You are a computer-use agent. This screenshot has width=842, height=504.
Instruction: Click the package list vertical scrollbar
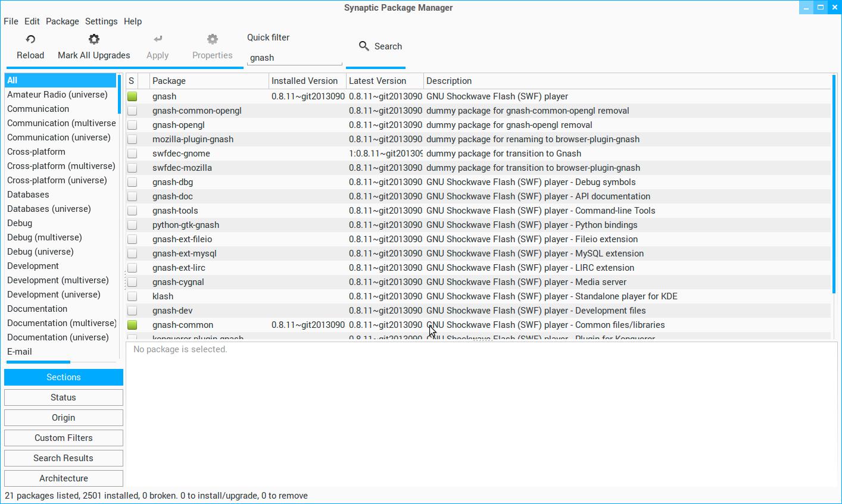click(833, 184)
